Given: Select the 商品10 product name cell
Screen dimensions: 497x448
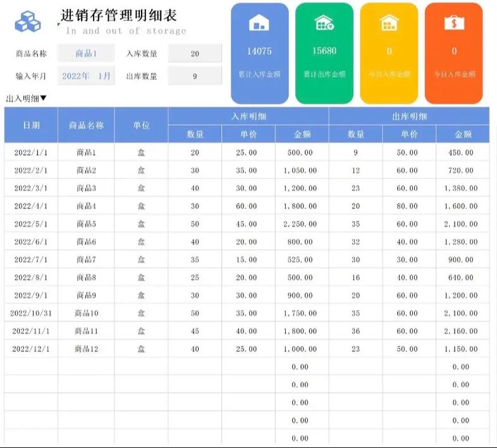Looking at the screenshot, I should tap(86, 313).
